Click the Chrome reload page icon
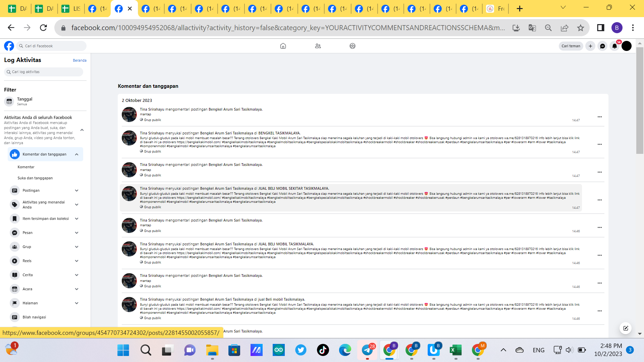This screenshot has width=644, height=362. tap(43, 27)
